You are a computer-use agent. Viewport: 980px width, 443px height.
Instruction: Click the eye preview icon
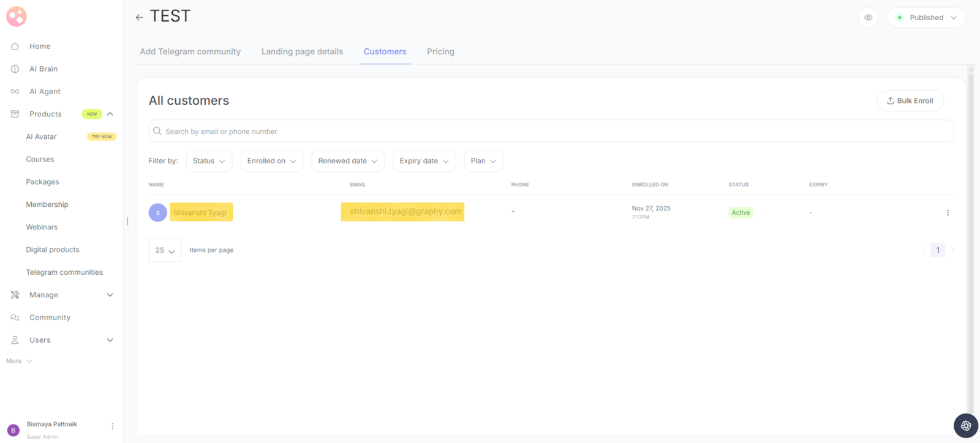tap(868, 18)
